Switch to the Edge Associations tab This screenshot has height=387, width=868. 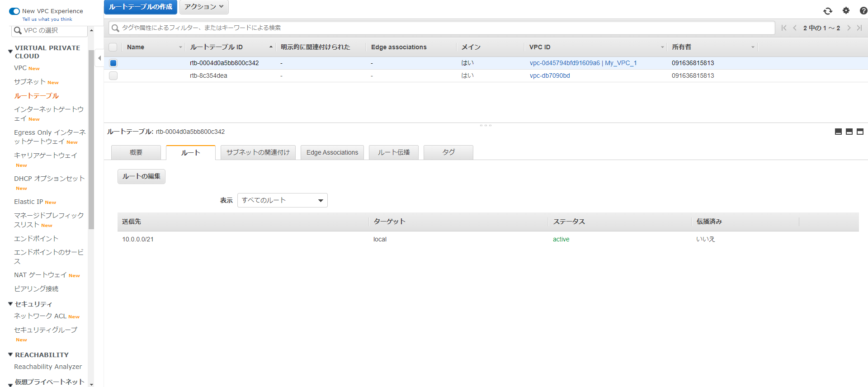tap(332, 152)
